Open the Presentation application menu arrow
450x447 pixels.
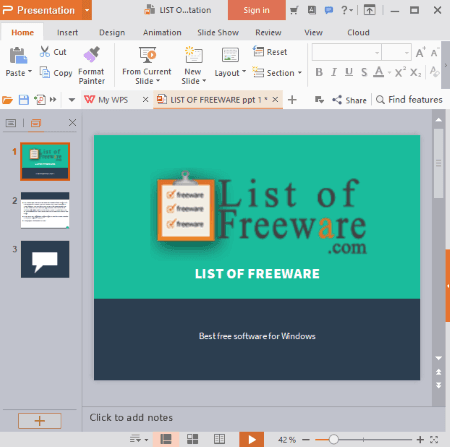click(x=87, y=10)
